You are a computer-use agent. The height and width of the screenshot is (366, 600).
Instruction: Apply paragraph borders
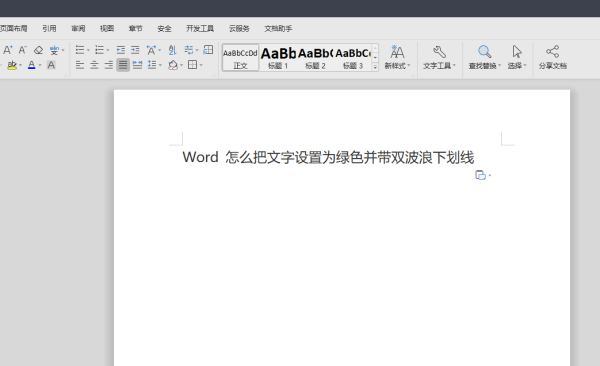[192, 65]
